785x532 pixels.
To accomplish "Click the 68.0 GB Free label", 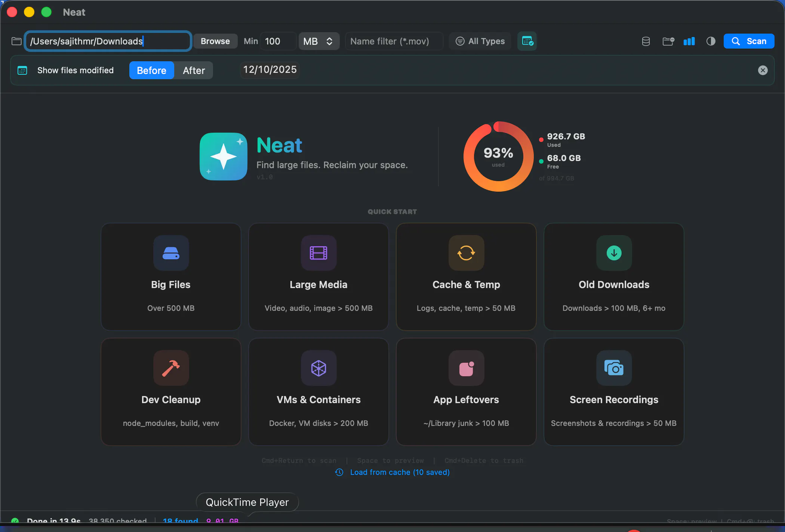I will (x=564, y=162).
